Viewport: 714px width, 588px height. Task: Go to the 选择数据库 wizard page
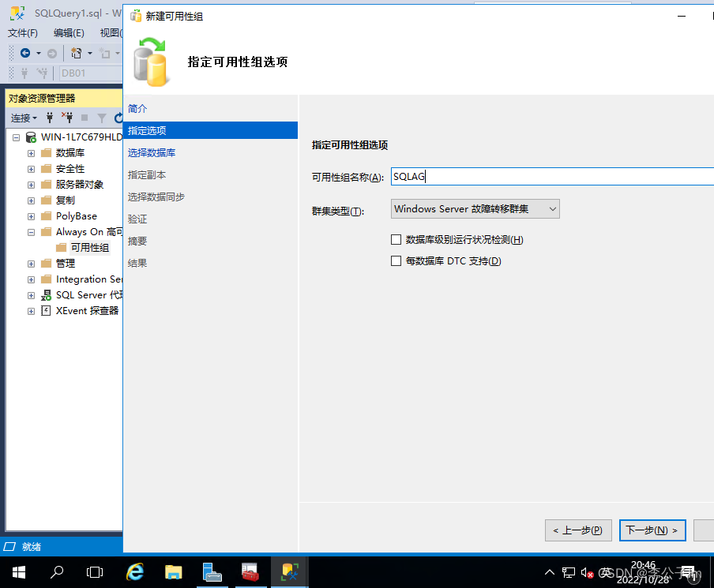(x=152, y=153)
